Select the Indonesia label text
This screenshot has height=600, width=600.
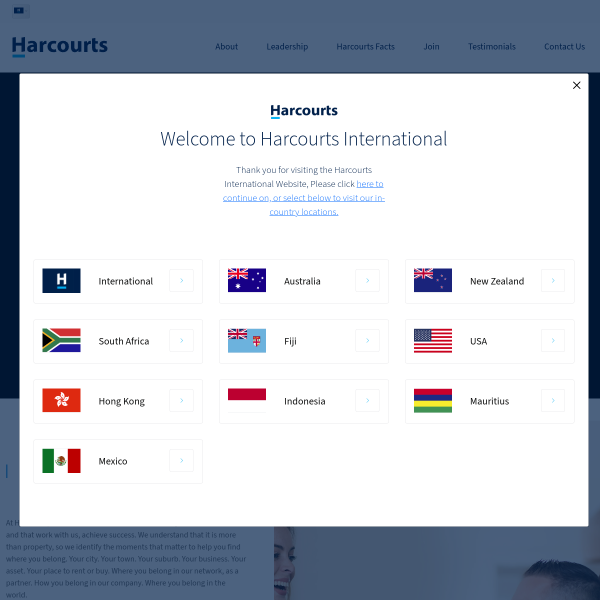coord(305,401)
